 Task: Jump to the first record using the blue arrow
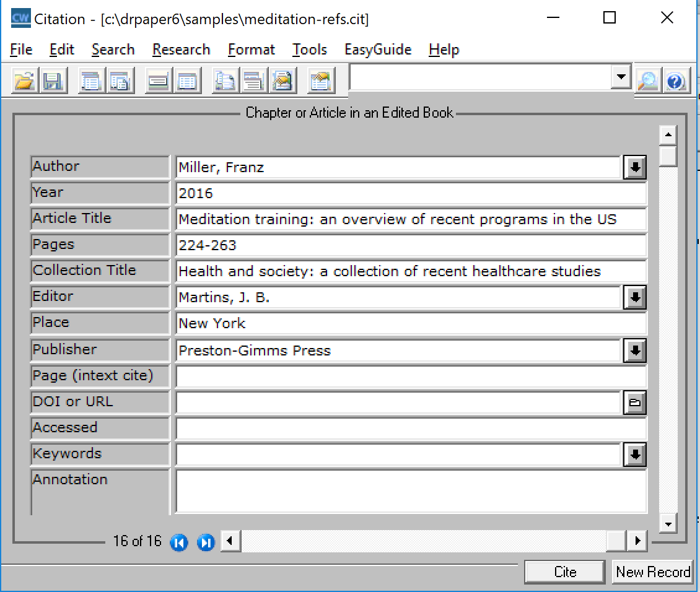point(178,542)
